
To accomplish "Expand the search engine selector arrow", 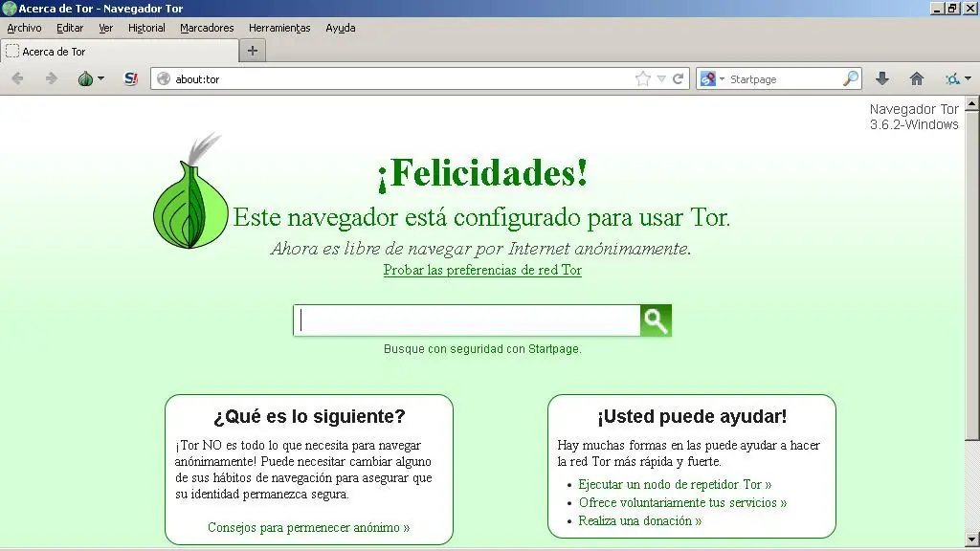I will click(x=722, y=79).
